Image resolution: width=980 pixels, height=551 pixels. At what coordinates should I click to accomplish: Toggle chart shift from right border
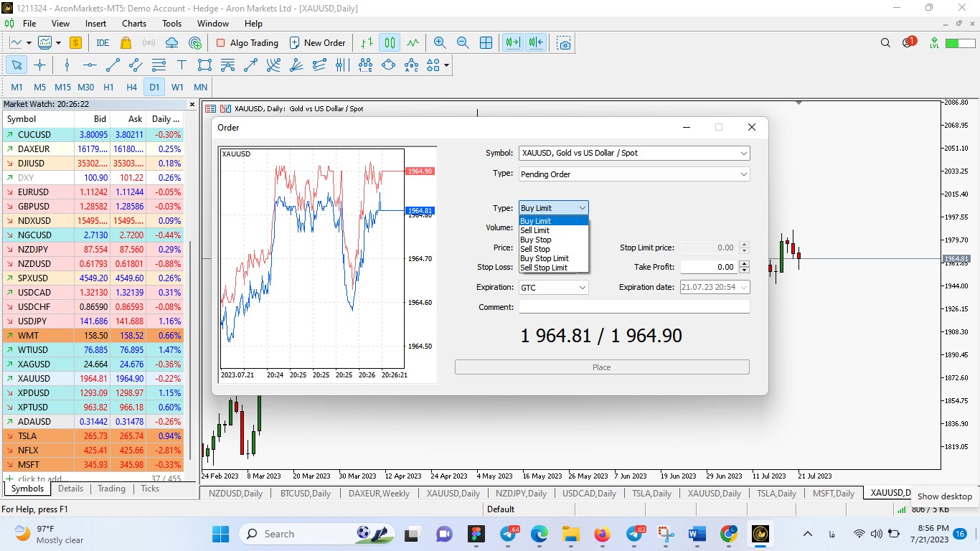pos(536,43)
